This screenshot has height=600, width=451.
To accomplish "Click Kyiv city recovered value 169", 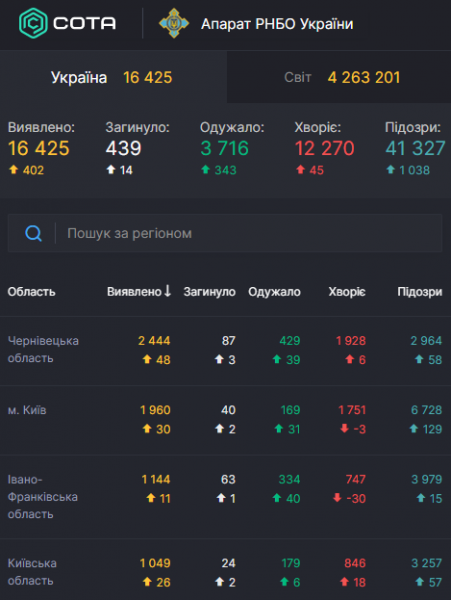I will pyautogui.click(x=290, y=410).
